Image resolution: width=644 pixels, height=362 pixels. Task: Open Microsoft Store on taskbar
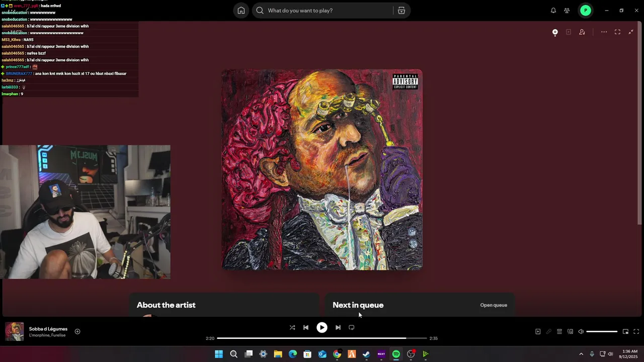(x=307, y=354)
